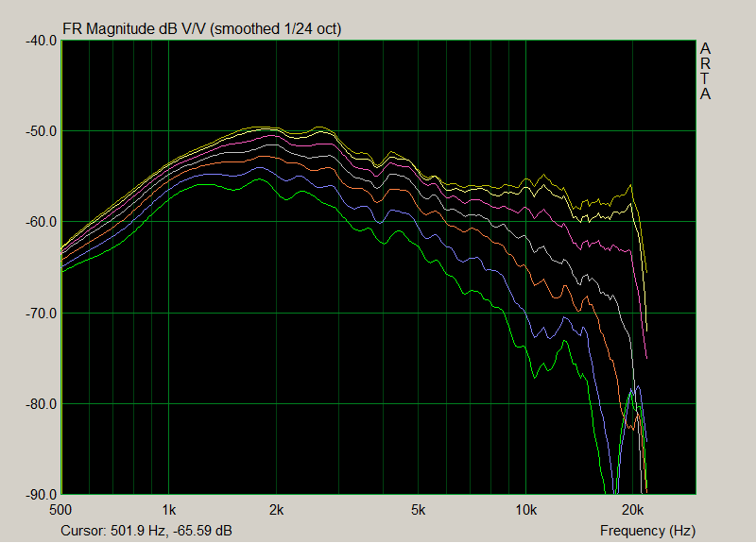
Task: Click the ARTA vertical label
Action: [705, 72]
